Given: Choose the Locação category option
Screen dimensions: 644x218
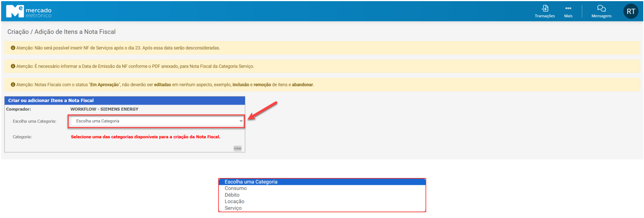Looking at the screenshot, I should click(234, 202).
